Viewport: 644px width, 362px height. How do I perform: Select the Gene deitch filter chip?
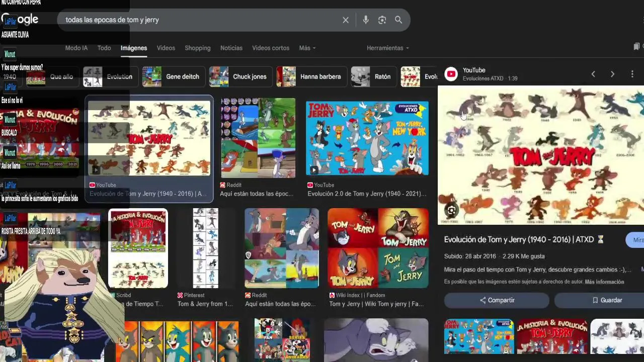tap(174, 76)
